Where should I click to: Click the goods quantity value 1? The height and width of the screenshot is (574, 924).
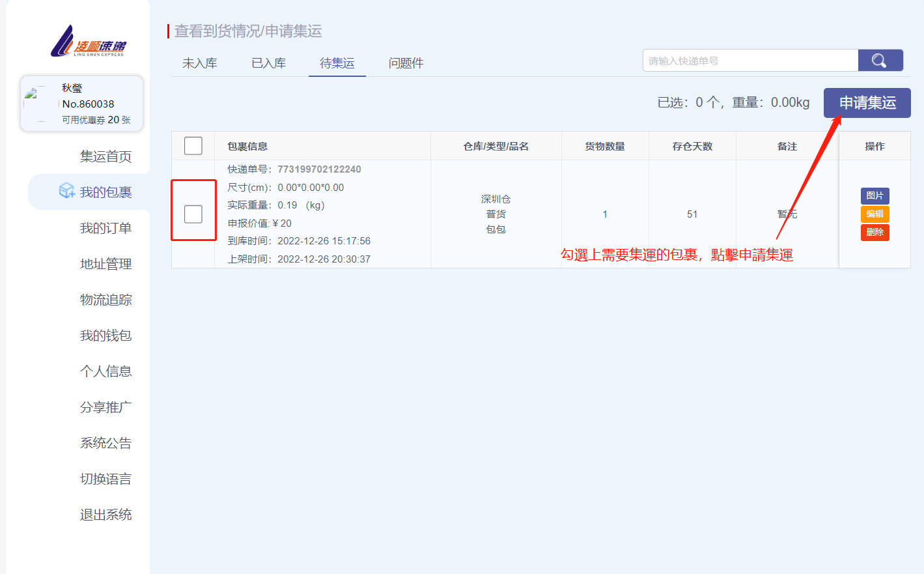[605, 214]
